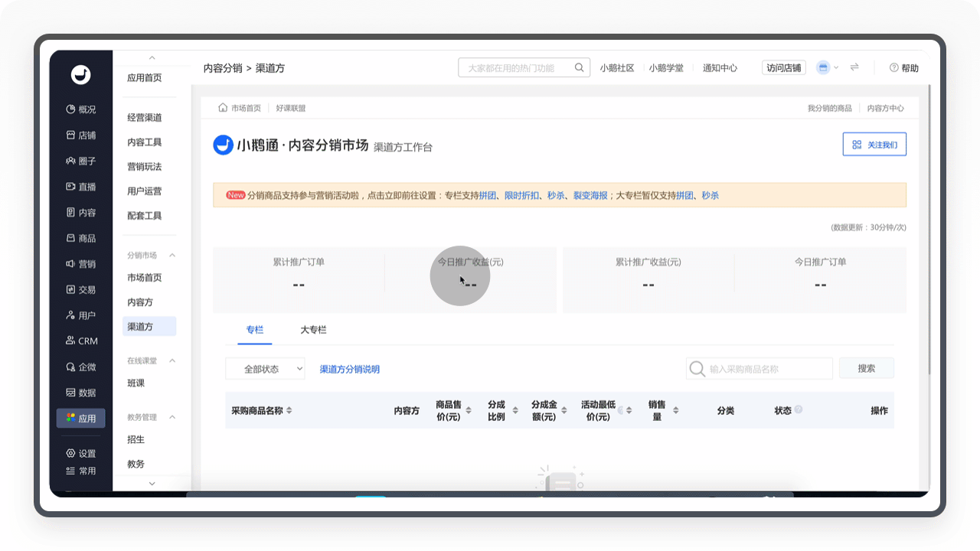Click the up chevron above the submenu
Image resolution: width=980 pixels, height=551 pixels.
click(152, 57)
